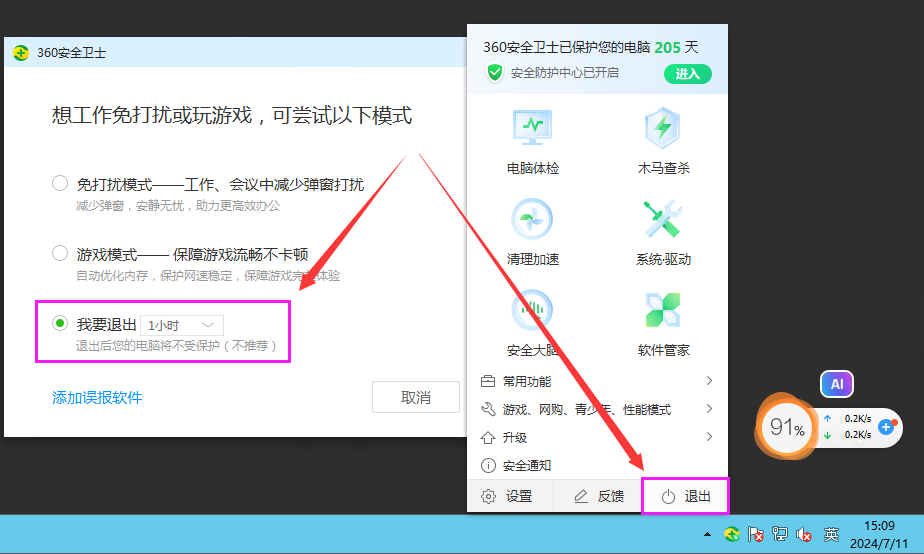Select 游戏模式 radio option

click(60, 253)
